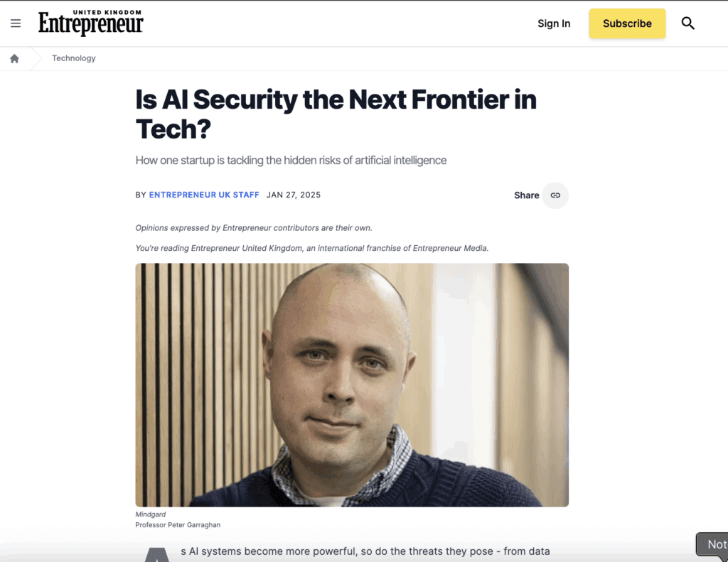The width and height of the screenshot is (728, 562).
Task: Click the drop cap letter A
Action: coord(157,555)
